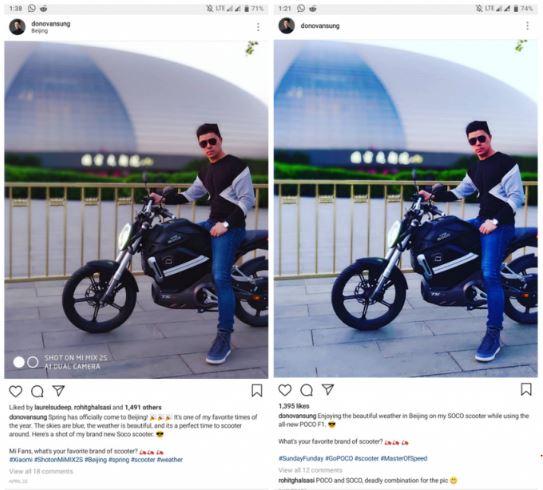Tap donovansung's avatar on the right post
543x490 pixels.
(x=287, y=25)
